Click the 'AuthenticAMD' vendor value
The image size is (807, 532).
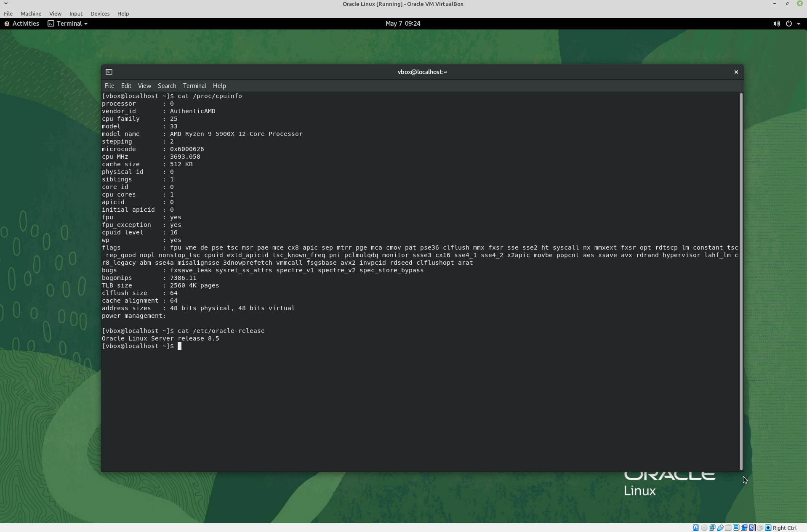pyautogui.click(x=193, y=111)
